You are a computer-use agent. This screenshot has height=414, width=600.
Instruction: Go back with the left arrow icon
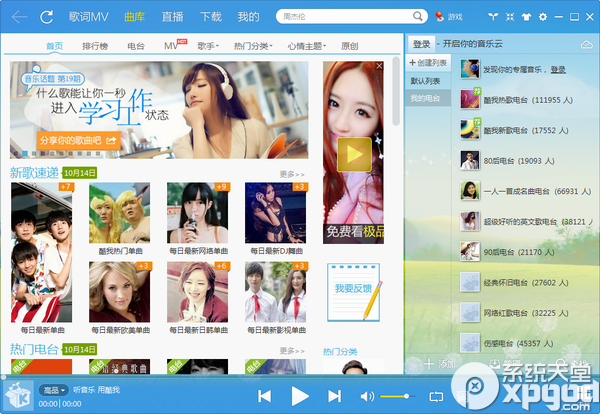pyautogui.click(x=19, y=17)
